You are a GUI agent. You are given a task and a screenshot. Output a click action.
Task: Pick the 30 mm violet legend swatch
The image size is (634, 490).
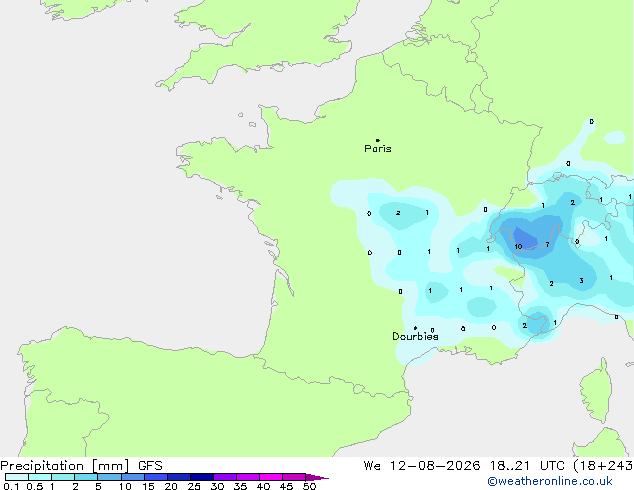click(x=225, y=477)
